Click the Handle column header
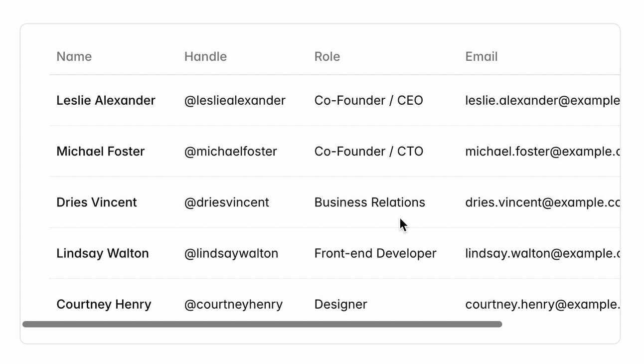 (205, 56)
